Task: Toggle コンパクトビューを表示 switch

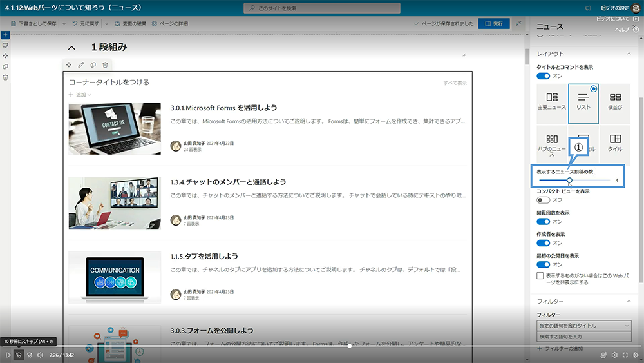Action: (x=543, y=201)
